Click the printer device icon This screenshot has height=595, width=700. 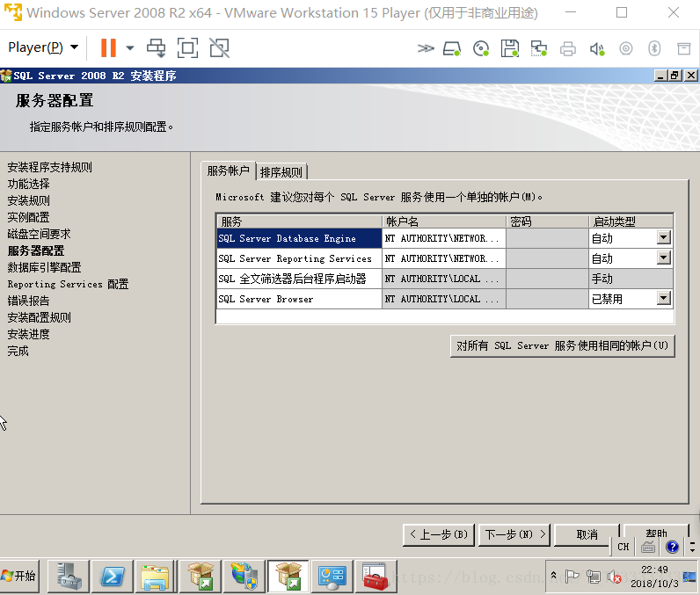pos(568,48)
